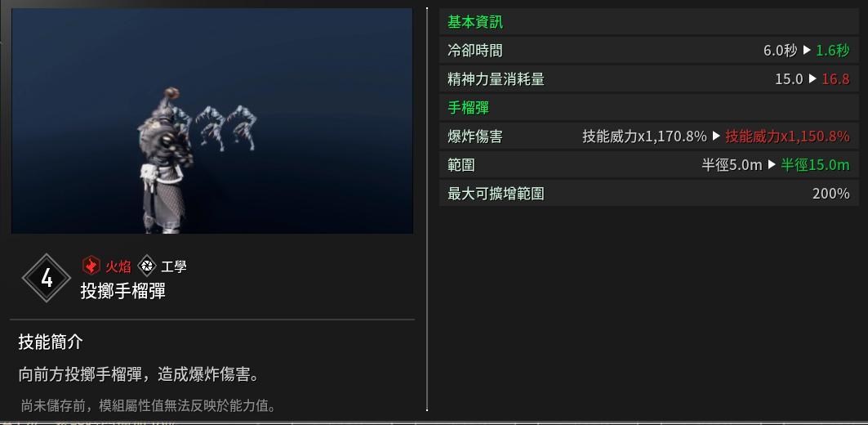
Task: Select the diamond skill slot 4 icon
Action: click(47, 278)
